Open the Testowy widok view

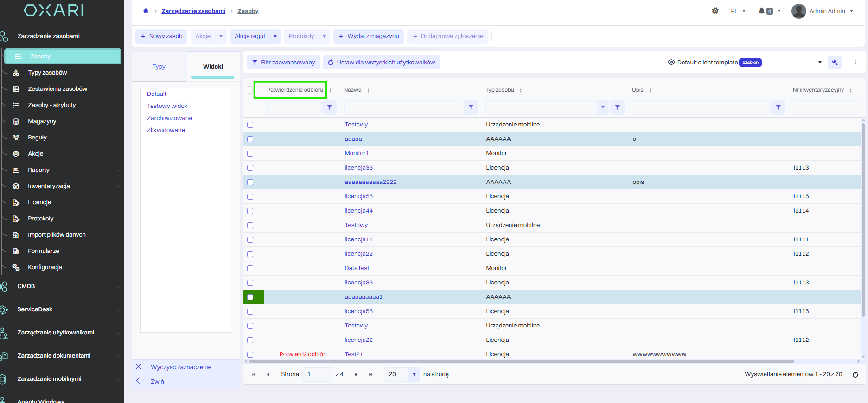point(167,106)
